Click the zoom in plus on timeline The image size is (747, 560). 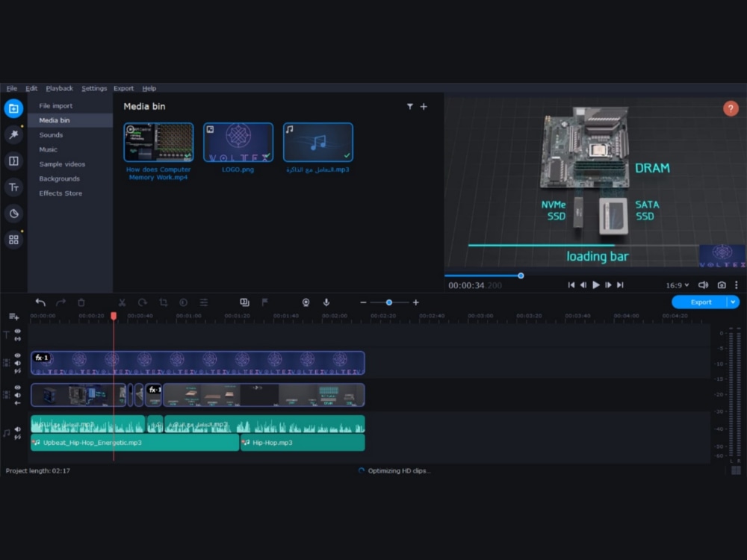416,302
